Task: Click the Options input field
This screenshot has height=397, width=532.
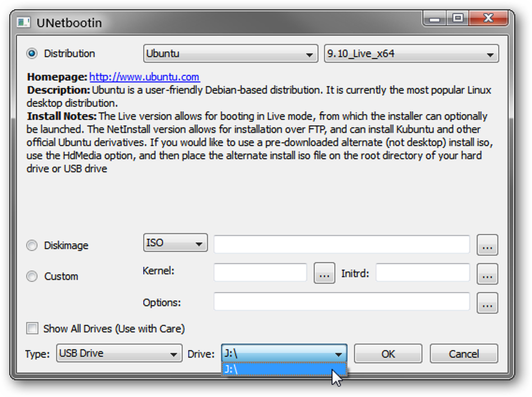Action: pos(342,302)
